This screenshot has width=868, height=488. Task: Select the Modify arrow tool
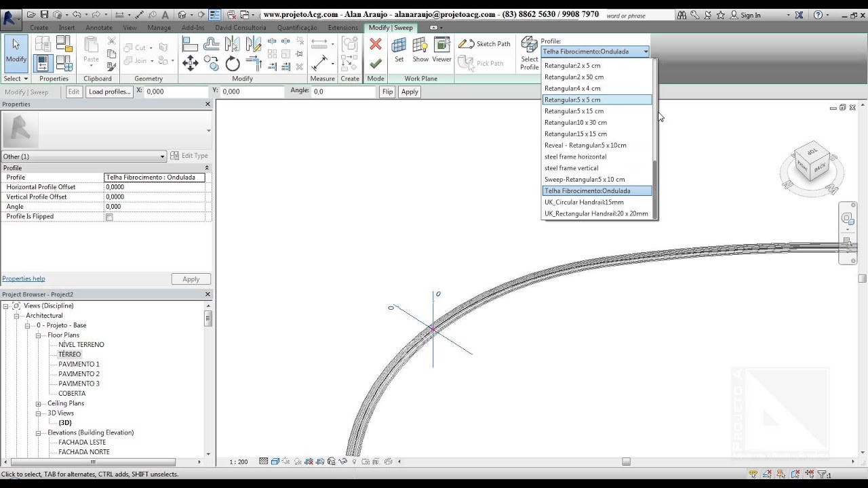click(16, 51)
